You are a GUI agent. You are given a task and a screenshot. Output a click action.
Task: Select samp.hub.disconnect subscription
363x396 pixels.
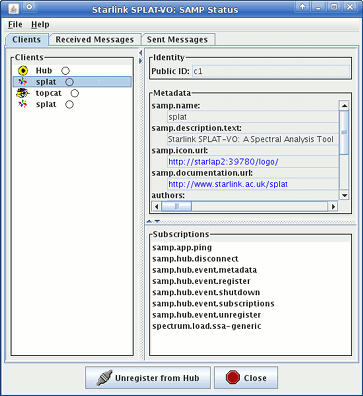point(195,259)
